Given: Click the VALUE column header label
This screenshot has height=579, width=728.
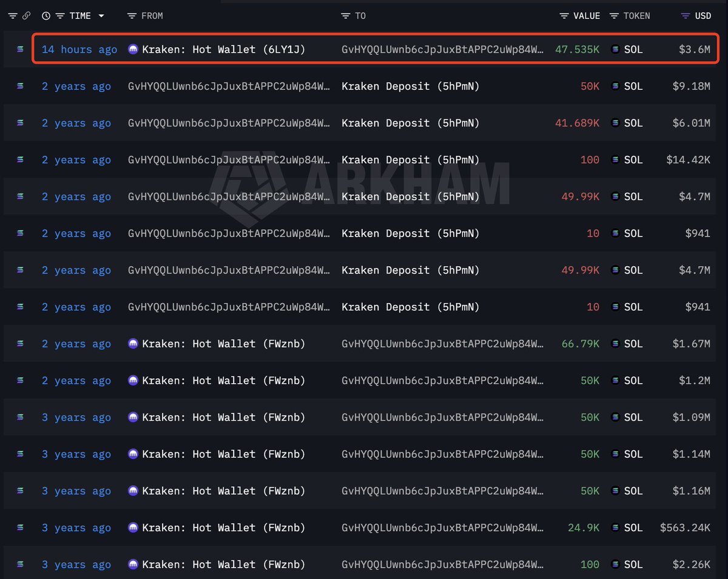Looking at the screenshot, I should coord(587,16).
